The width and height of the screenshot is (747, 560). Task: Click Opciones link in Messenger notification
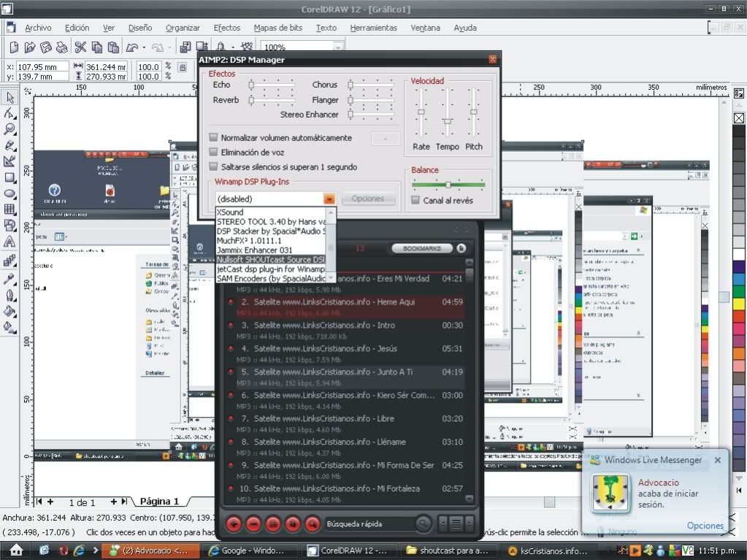tap(705, 525)
